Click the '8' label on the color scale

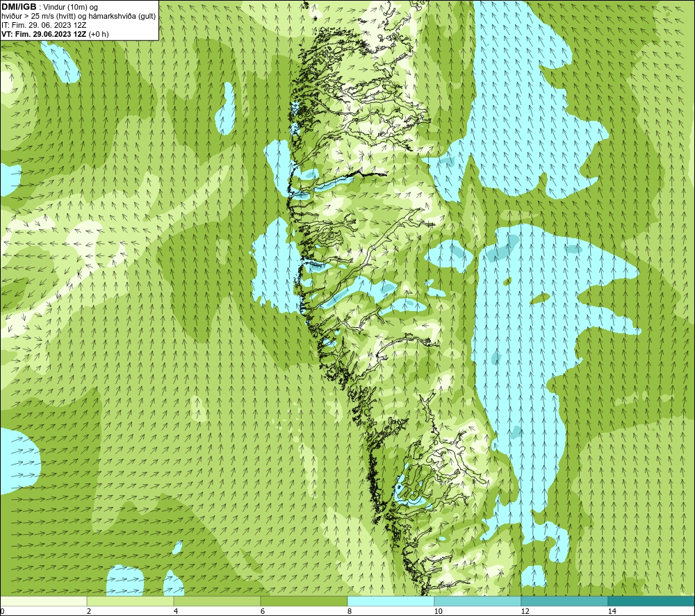[x=350, y=611]
